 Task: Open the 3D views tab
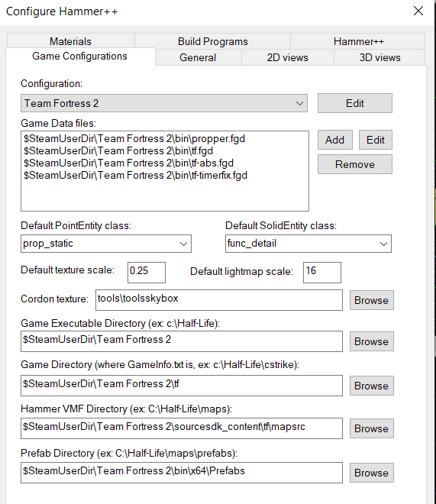pos(379,57)
